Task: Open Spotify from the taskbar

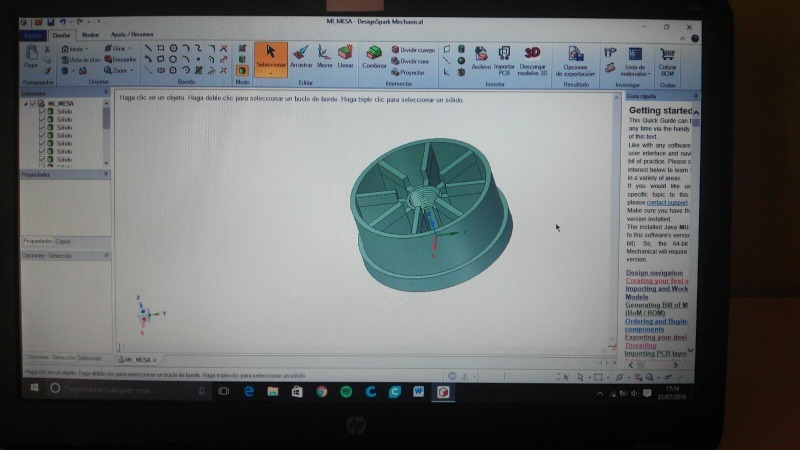Action: coord(346,392)
